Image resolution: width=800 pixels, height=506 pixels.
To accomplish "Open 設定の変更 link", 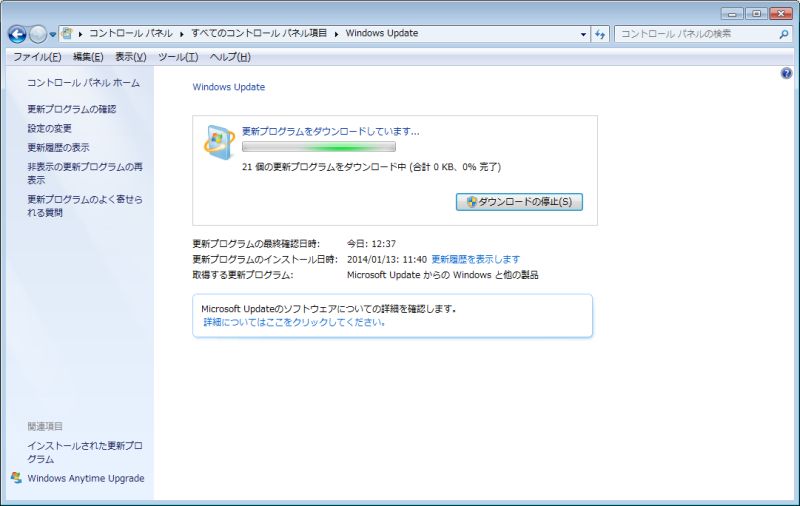I will tap(49, 129).
